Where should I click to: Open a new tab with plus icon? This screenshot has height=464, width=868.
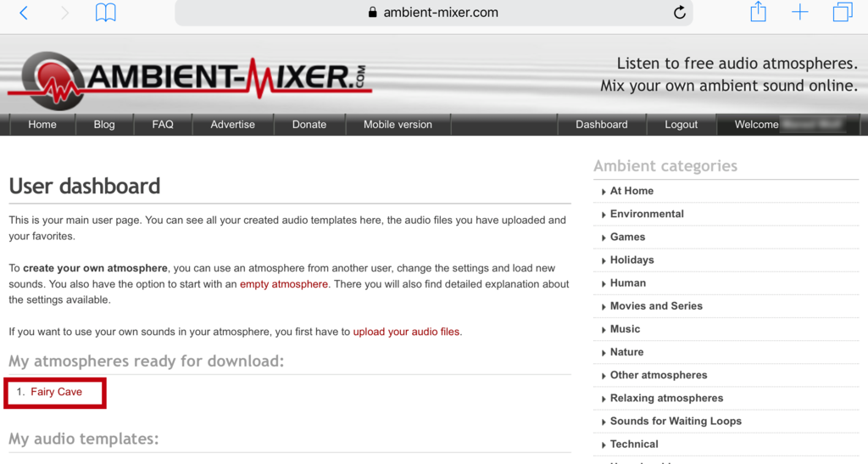coord(800,12)
